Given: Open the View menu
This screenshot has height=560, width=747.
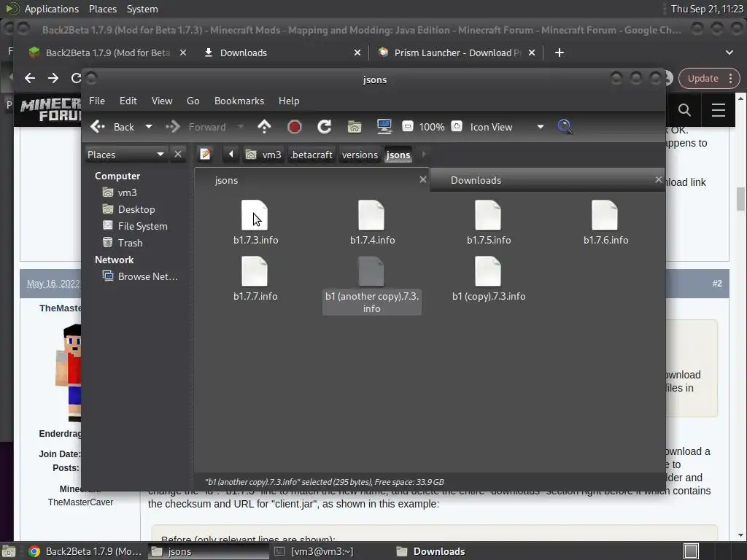Looking at the screenshot, I should [x=162, y=101].
